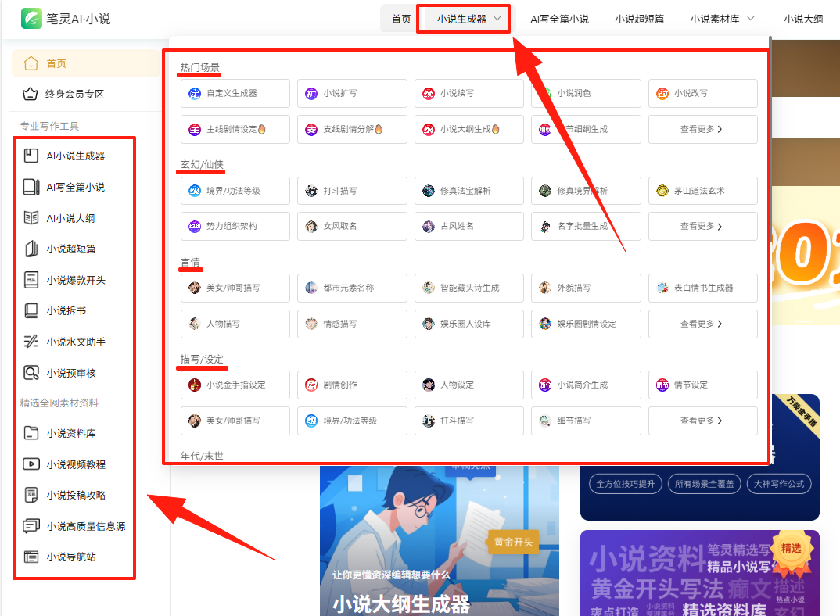Select 小说爆款开头 in the sidebar
The height and width of the screenshot is (616, 840).
pyautogui.click(x=64, y=280)
